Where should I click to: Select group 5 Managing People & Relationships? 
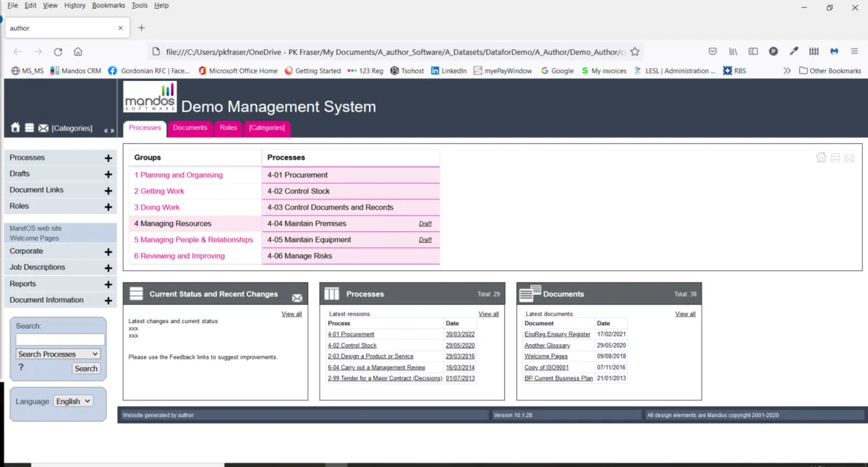tap(194, 240)
